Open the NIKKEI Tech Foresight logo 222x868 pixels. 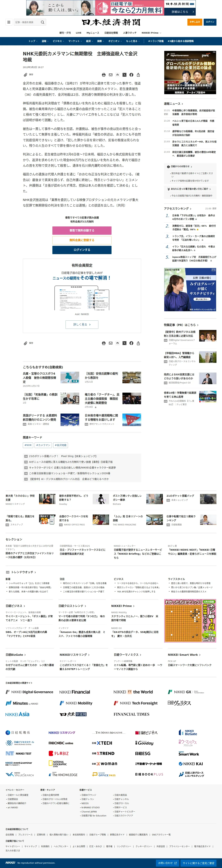click(136, 703)
